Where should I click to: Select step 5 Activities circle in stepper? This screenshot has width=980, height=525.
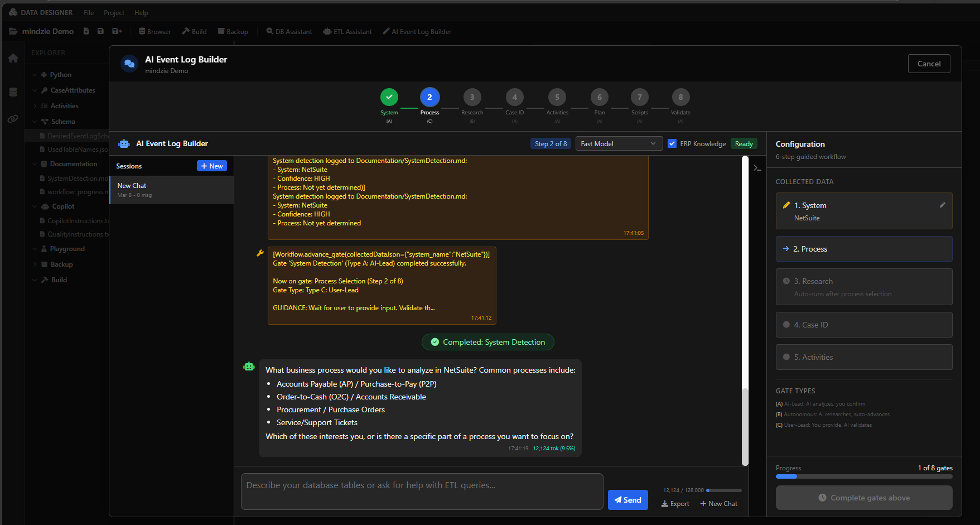click(557, 97)
